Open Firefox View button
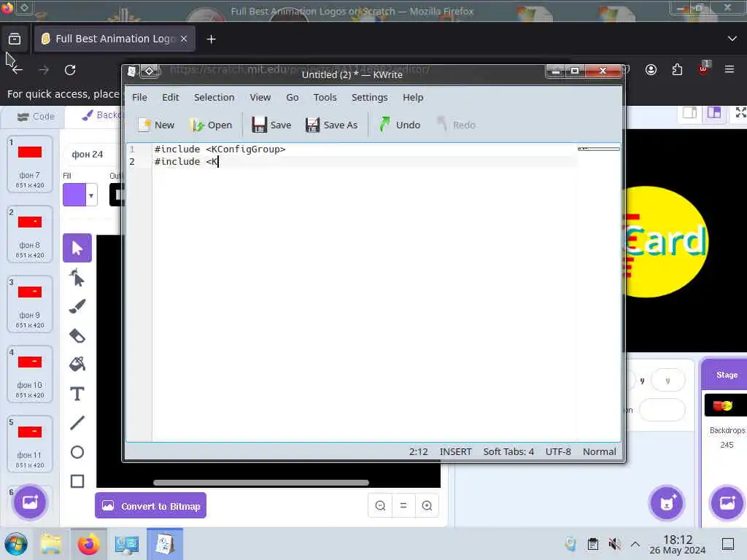The height and width of the screenshot is (560, 747). (x=15, y=39)
